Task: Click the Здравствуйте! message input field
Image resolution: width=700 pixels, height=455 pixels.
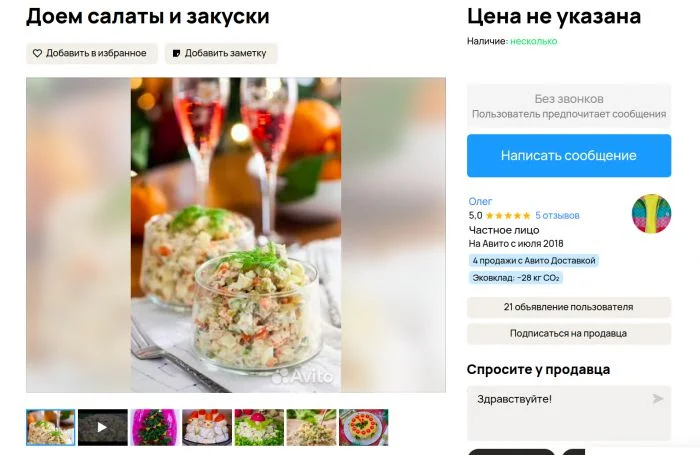Action: click(569, 413)
